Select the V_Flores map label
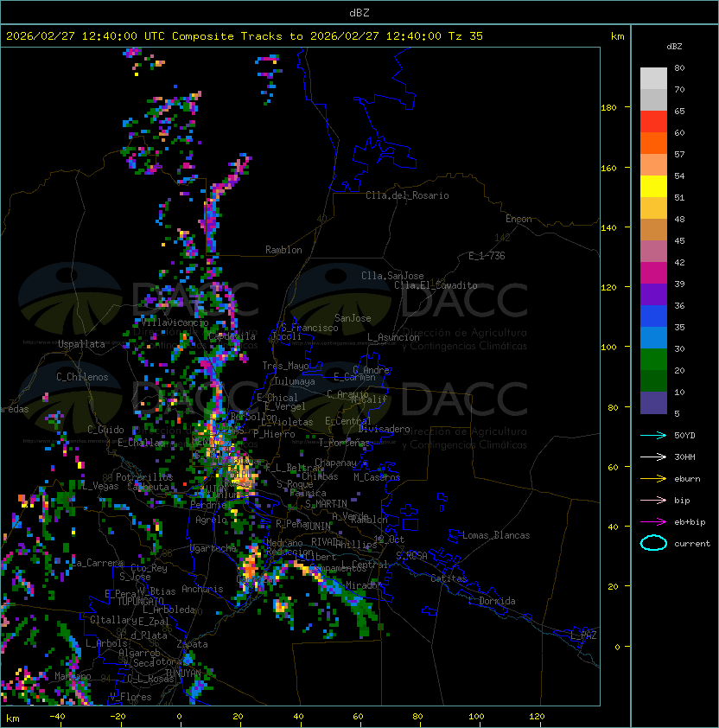 coord(130,696)
